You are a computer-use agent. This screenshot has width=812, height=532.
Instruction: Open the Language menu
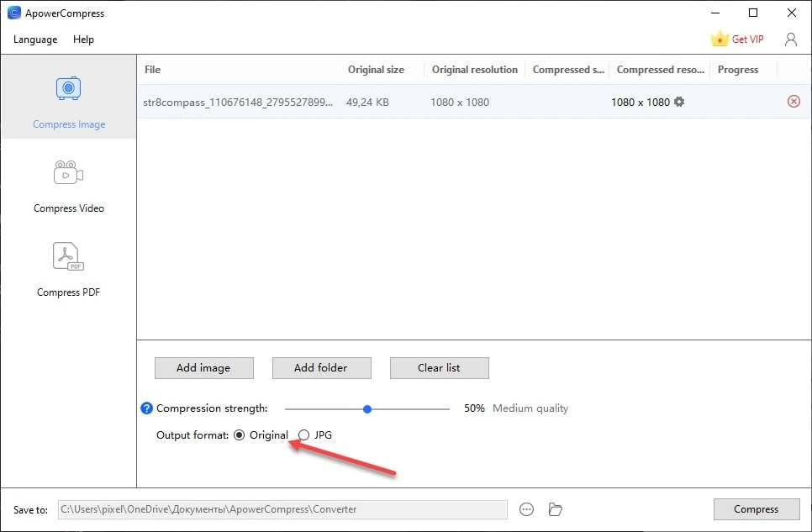point(35,40)
